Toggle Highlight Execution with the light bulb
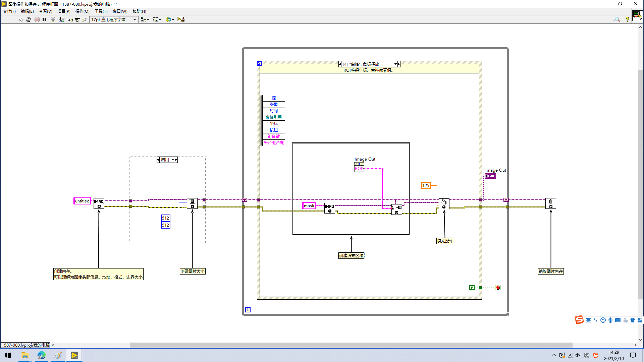644x362 pixels. [53, 19]
